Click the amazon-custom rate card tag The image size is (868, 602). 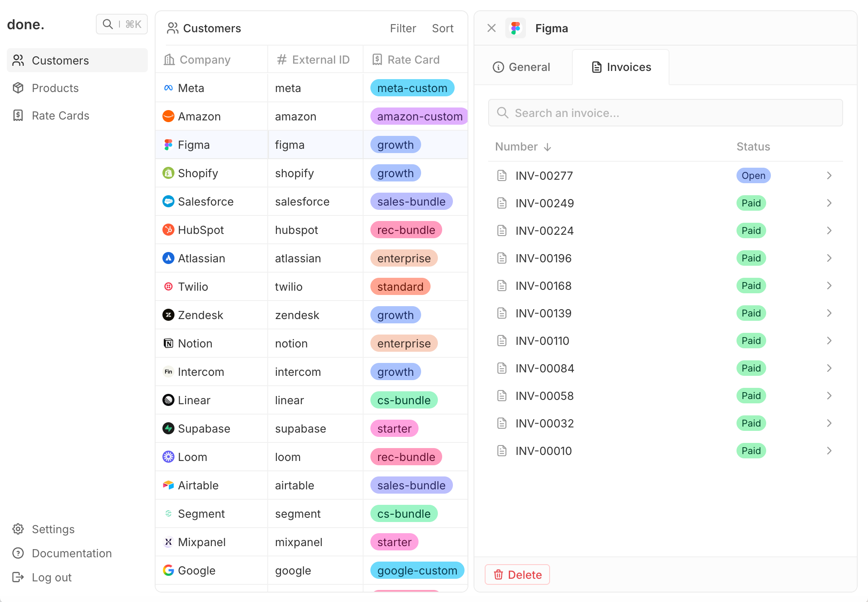(x=419, y=116)
